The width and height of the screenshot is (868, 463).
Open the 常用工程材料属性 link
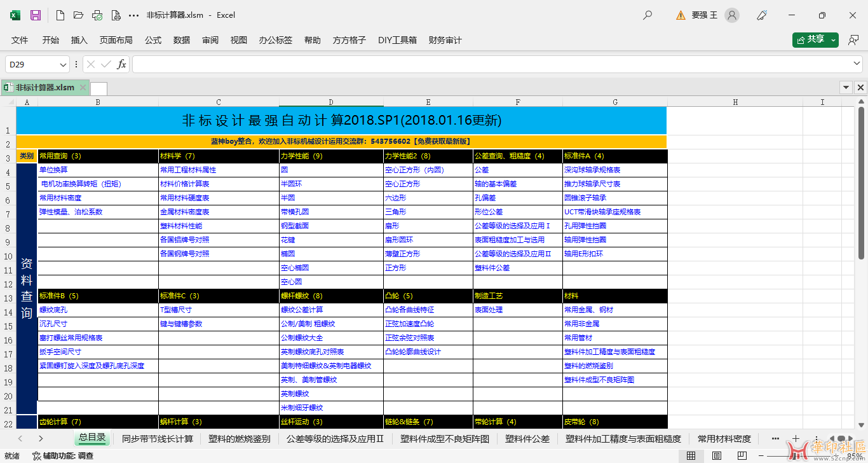[188, 170]
